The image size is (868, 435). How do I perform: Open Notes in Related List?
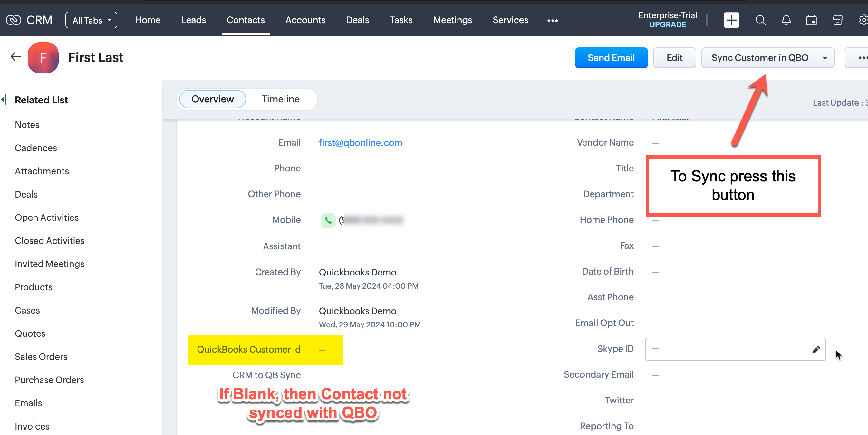tap(27, 125)
